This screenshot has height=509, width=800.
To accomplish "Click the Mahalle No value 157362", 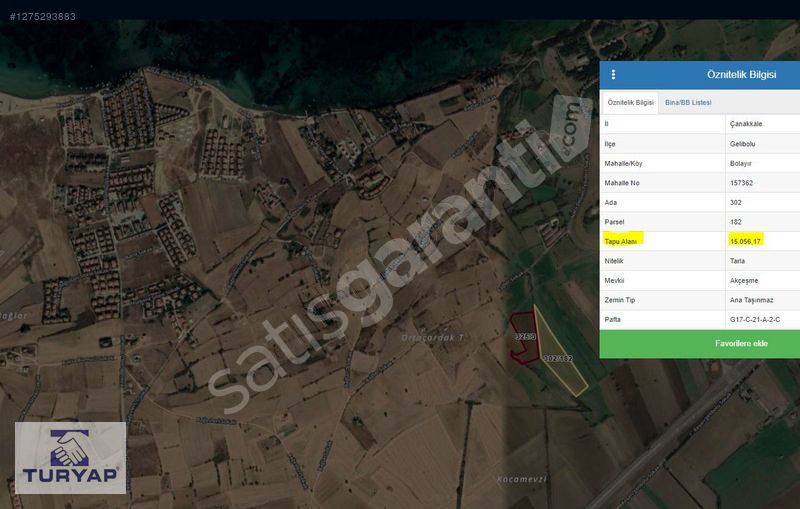I will 741,183.
